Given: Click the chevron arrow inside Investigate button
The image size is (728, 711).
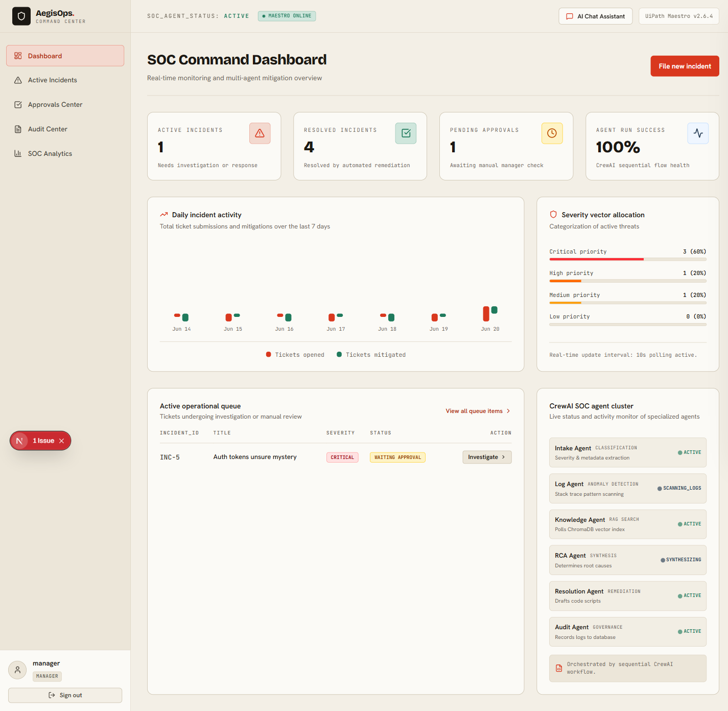Looking at the screenshot, I should point(503,457).
